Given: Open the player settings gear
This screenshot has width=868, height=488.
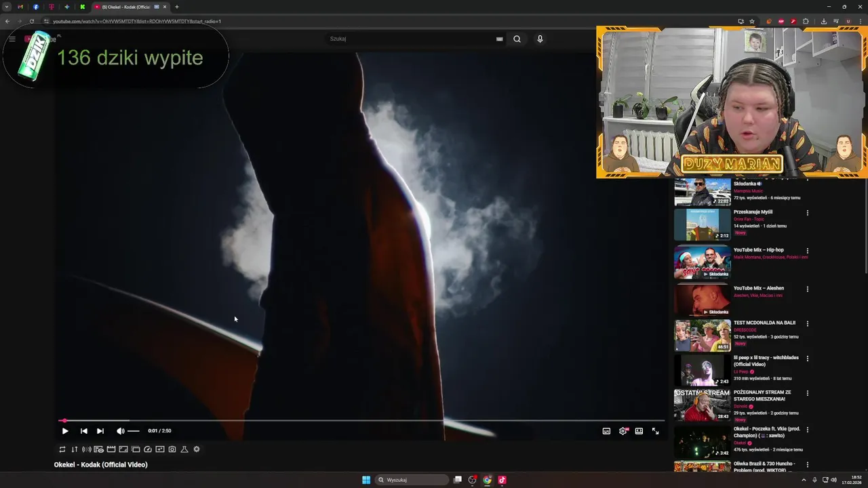Looking at the screenshot, I should coord(623,431).
